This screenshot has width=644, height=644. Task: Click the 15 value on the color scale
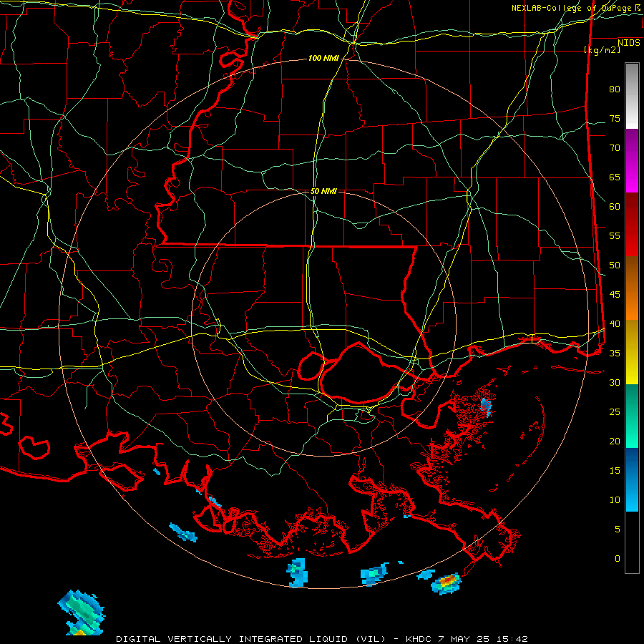click(x=615, y=471)
